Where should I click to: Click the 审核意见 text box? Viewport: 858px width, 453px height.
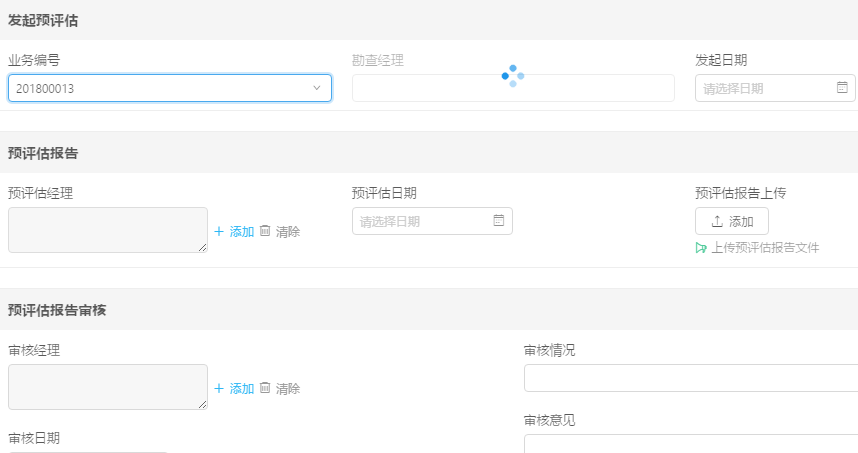point(691,444)
